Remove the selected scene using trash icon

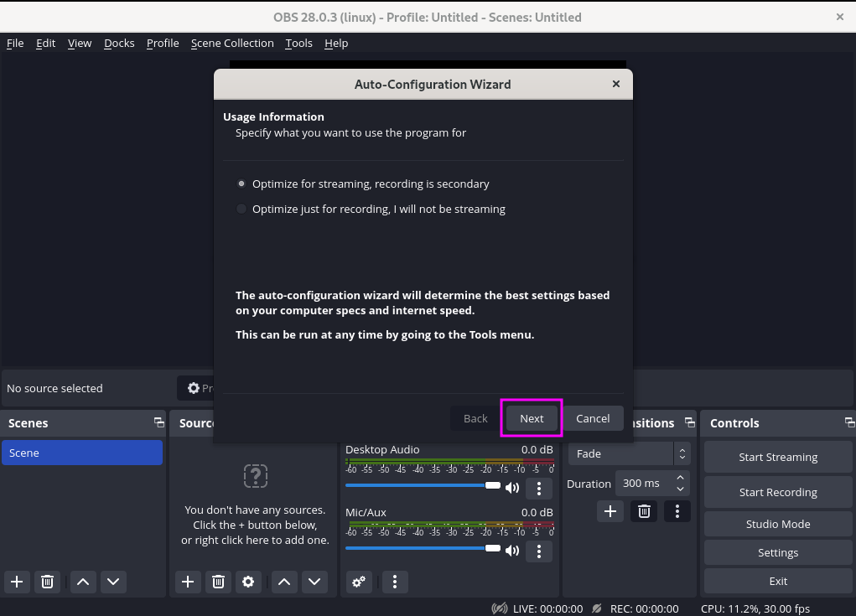(47, 582)
